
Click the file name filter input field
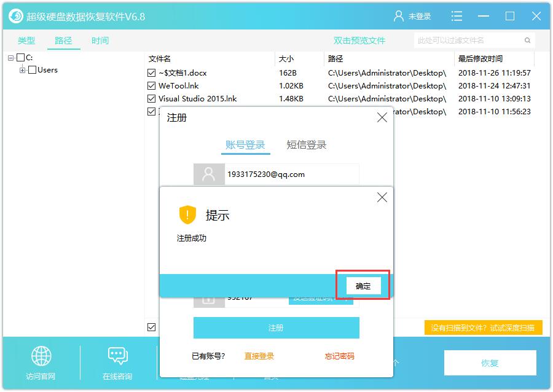(x=467, y=41)
